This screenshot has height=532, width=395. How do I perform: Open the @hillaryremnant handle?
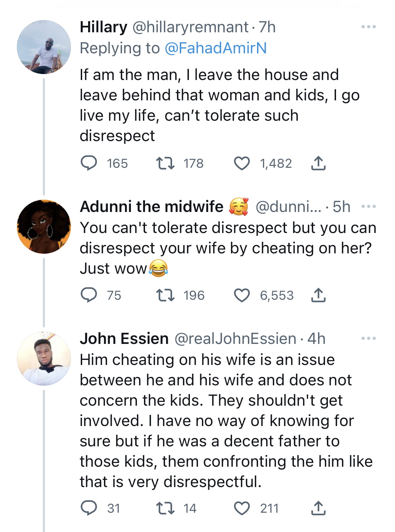pos(191,27)
